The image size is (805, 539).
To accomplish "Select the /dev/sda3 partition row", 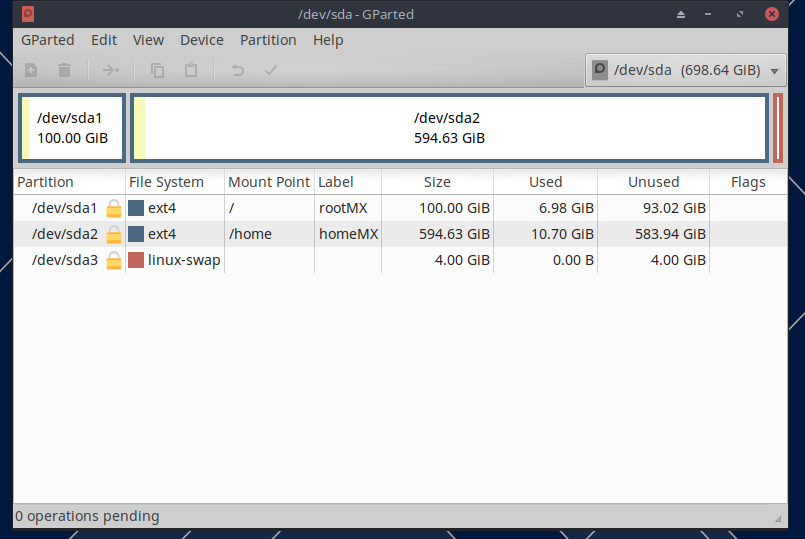I will click(x=400, y=260).
